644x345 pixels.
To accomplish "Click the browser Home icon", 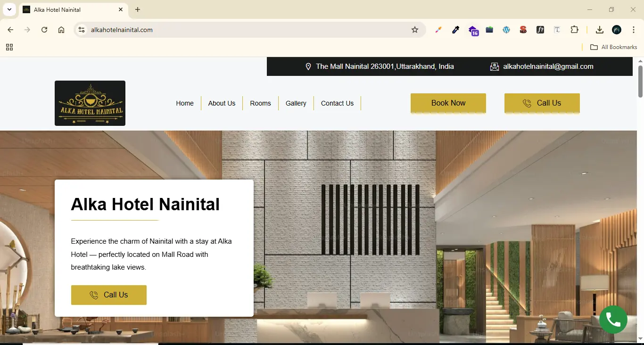I will [x=61, y=30].
